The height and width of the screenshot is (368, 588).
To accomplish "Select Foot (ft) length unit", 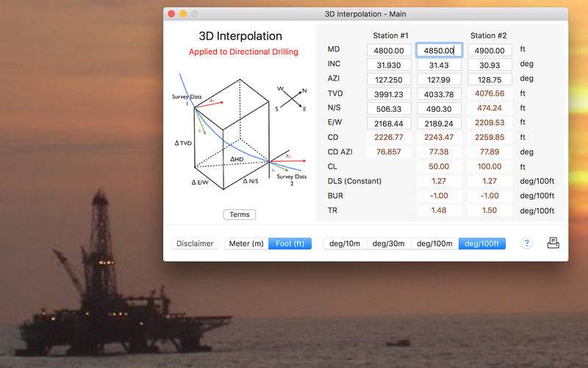I will [x=290, y=244].
